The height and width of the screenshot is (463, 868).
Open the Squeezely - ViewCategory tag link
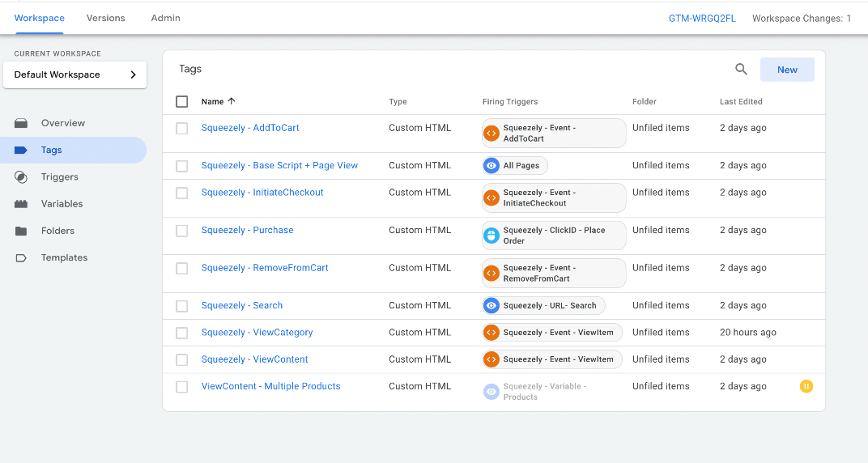click(257, 333)
